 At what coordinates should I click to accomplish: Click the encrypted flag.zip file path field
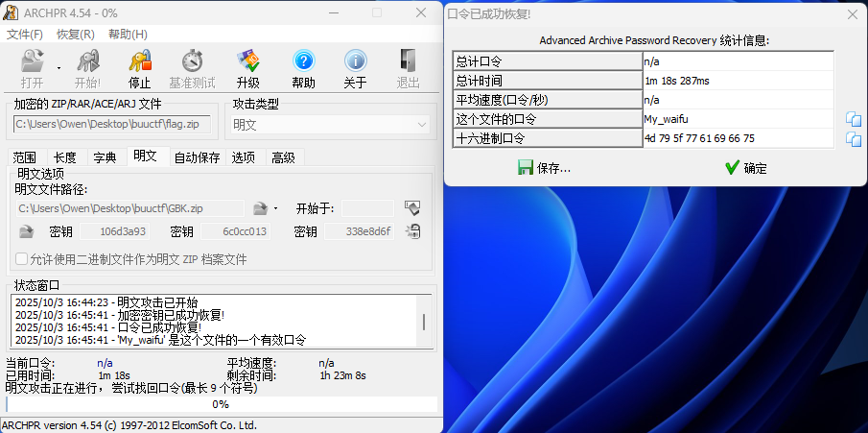pos(112,124)
